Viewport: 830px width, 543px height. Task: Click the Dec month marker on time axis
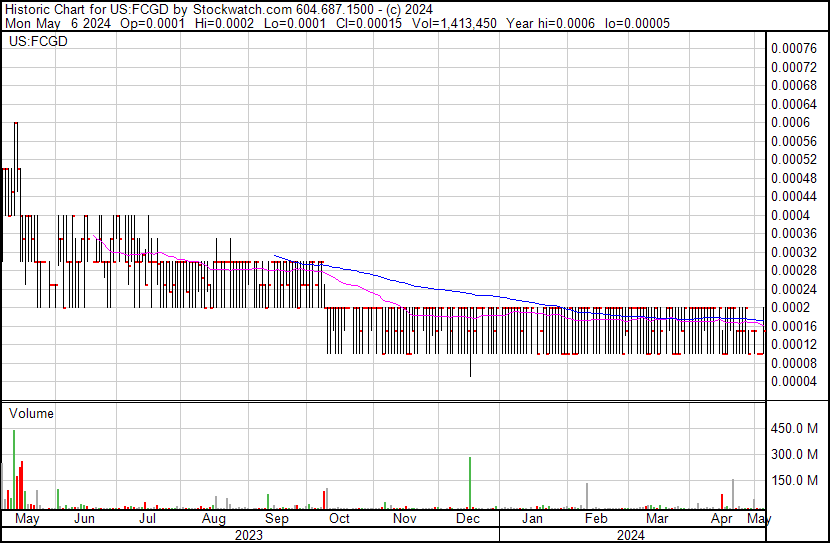(x=468, y=519)
